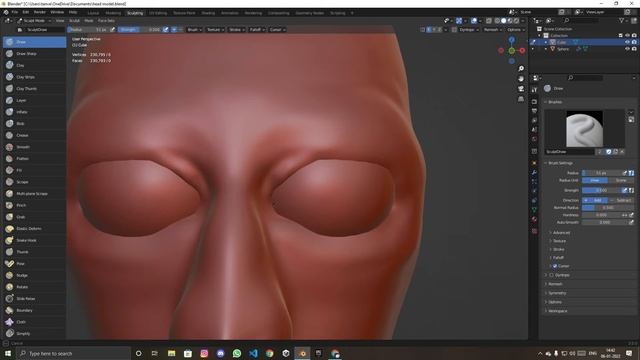Open the Sculpt Mode dropdown

[34, 20]
